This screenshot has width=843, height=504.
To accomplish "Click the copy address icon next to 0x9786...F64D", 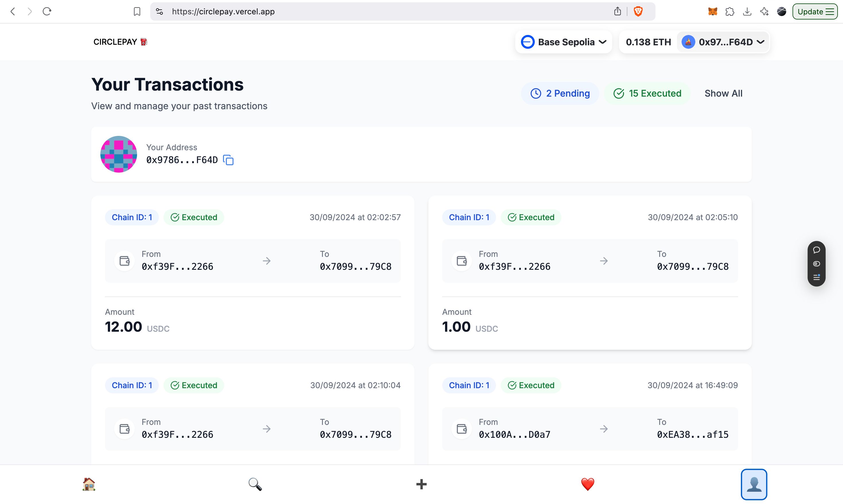I will pyautogui.click(x=229, y=160).
